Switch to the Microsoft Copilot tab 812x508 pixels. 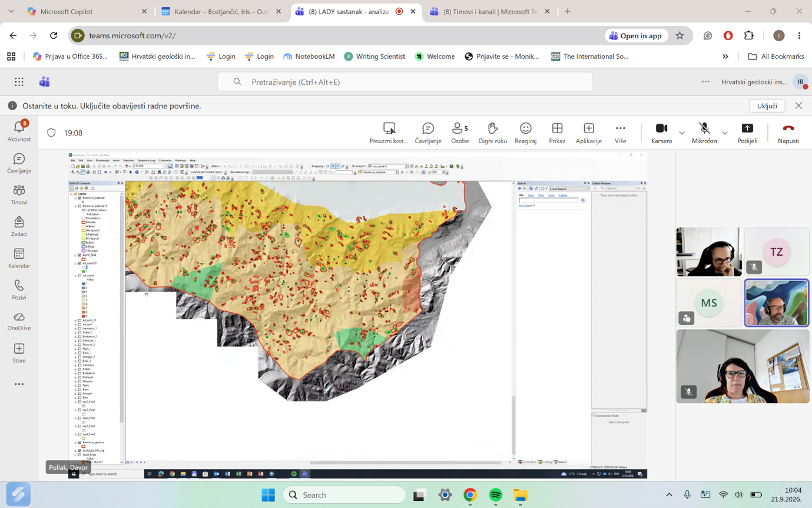(87, 11)
